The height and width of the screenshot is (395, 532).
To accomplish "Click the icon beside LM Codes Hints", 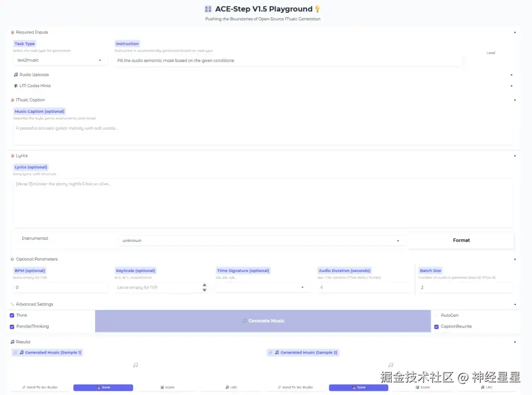I will pyautogui.click(x=16, y=86).
